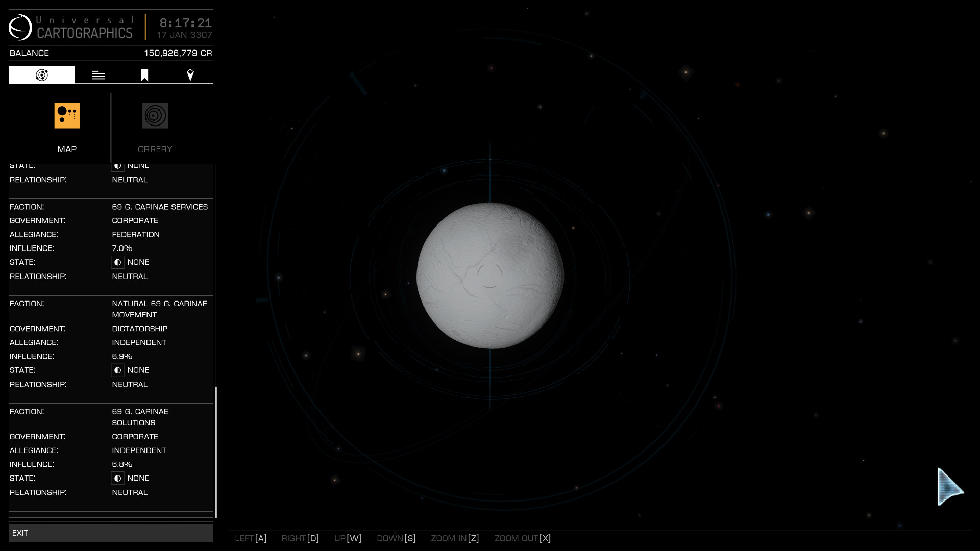
Task: Click CORPORATE government of Carinae Solutions
Action: 135,437
